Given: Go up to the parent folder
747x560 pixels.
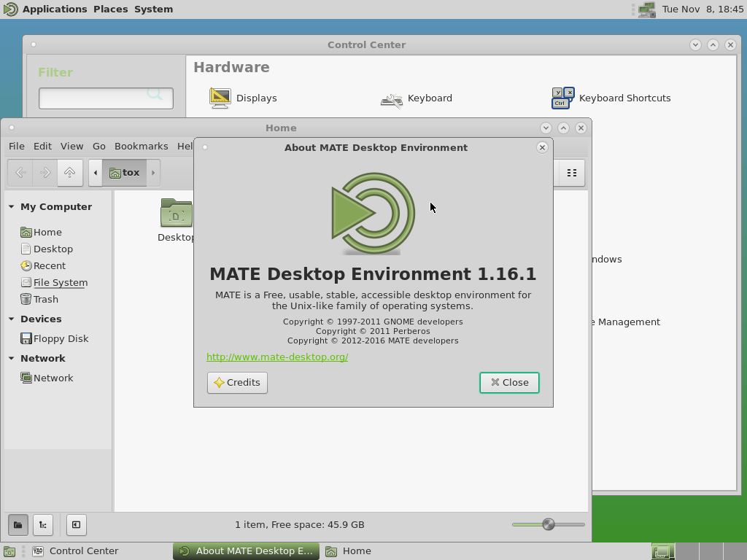Looking at the screenshot, I should tap(70, 173).
